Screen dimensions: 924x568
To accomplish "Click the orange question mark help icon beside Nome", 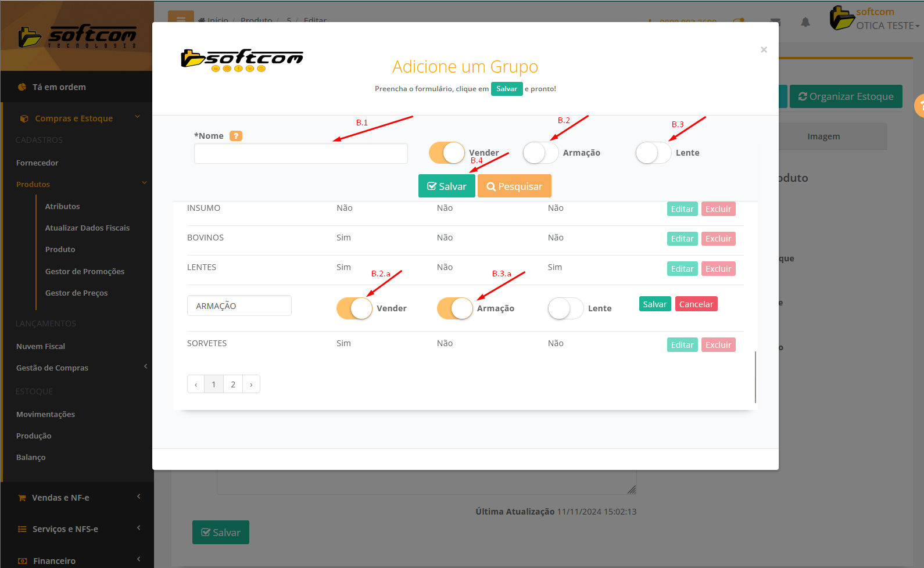I will point(235,136).
